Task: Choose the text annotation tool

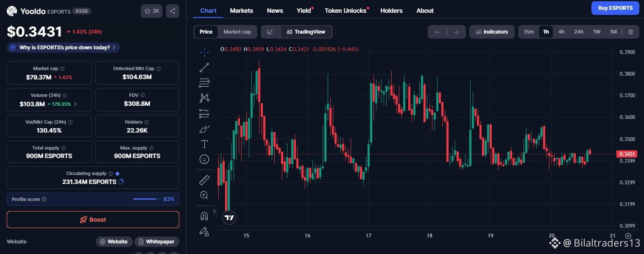Action: 204,144
